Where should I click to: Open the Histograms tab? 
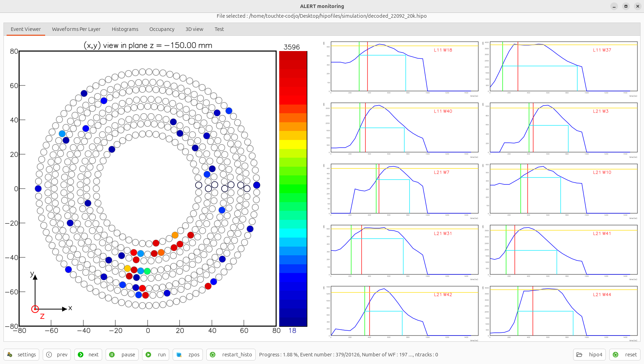click(125, 29)
